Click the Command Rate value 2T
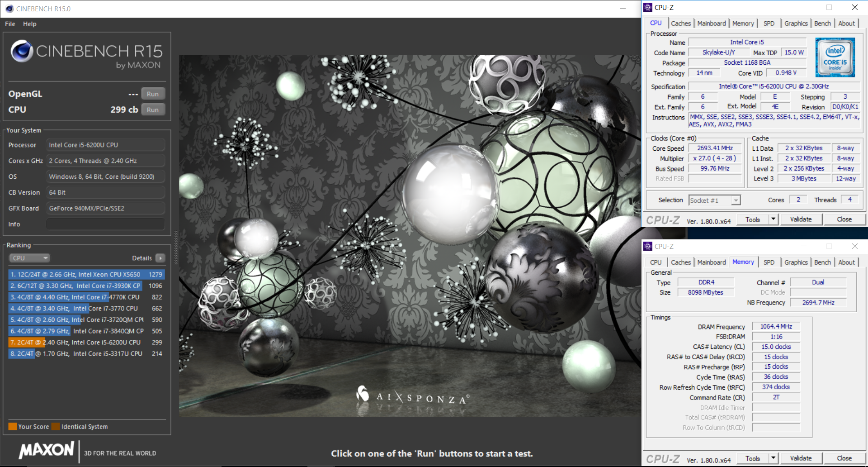Image resolution: width=868 pixels, height=467 pixels. 776,397
